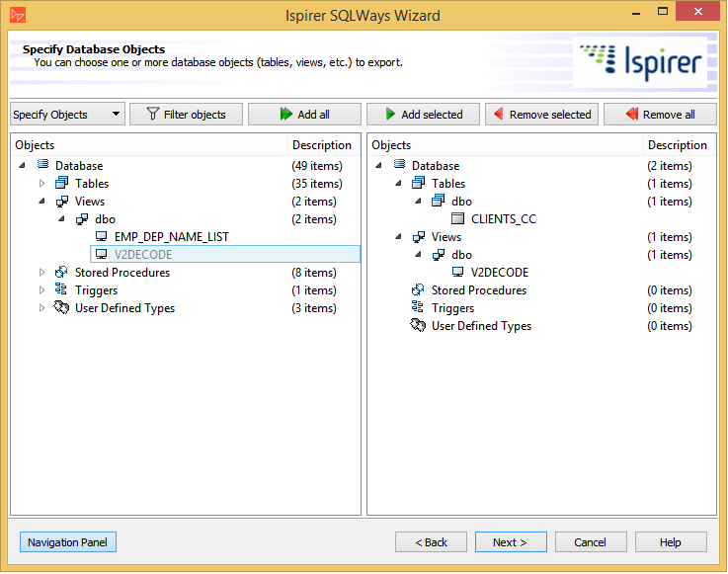The width and height of the screenshot is (728, 574).
Task: Click the V2DECODE view icon in left tree
Action: coord(101,255)
